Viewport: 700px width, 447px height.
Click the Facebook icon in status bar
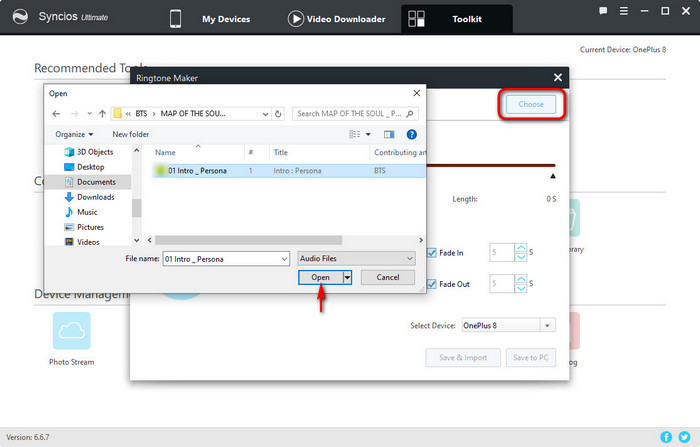tap(667, 437)
